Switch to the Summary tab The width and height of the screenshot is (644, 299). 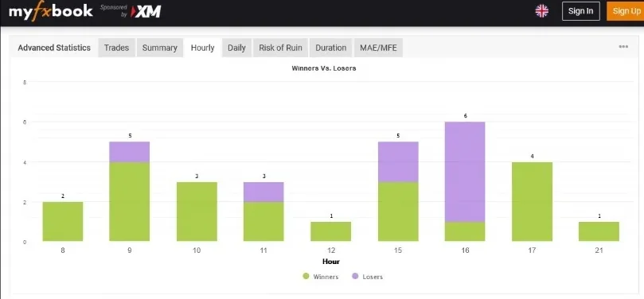point(160,48)
